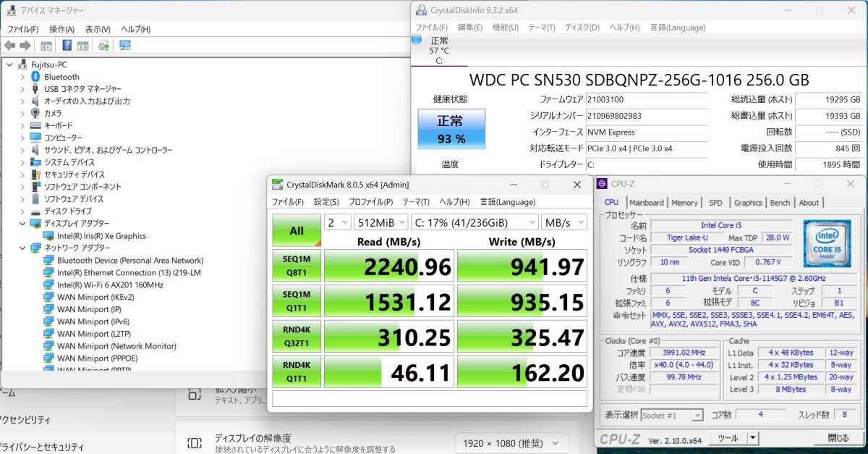Open the ツール dropdown arrow in CPU-Z

(752, 438)
